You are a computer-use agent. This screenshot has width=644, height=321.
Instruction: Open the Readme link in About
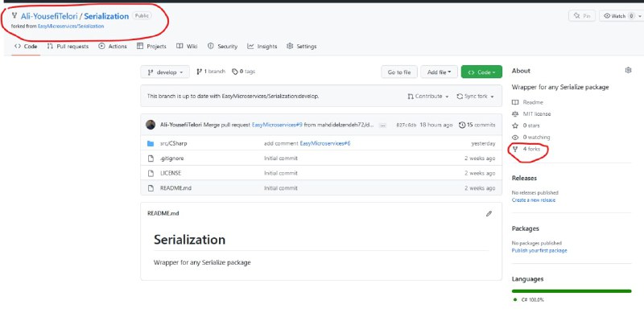coord(528,102)
